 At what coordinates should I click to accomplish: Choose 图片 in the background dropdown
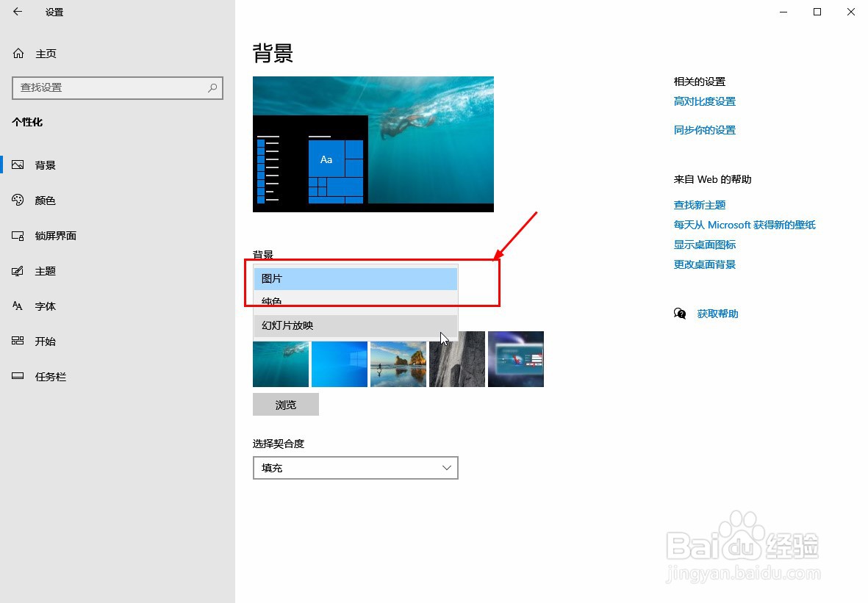(x=356, y=279)
